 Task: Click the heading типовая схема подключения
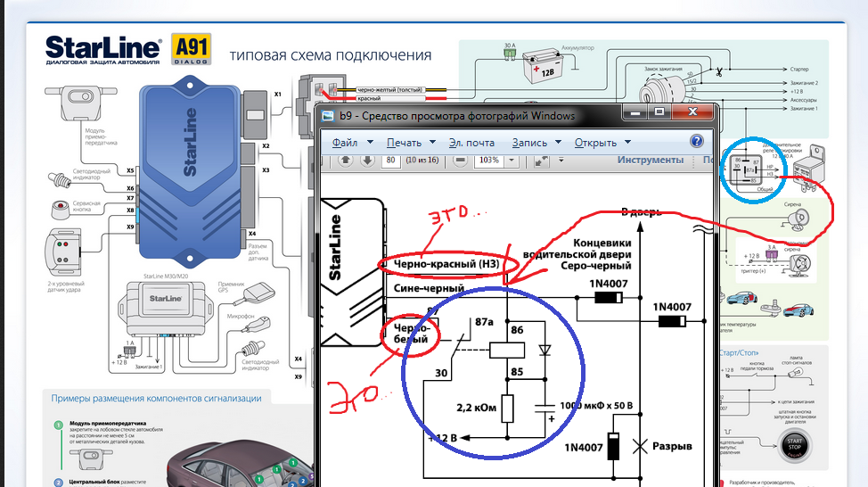coord(331,55)
